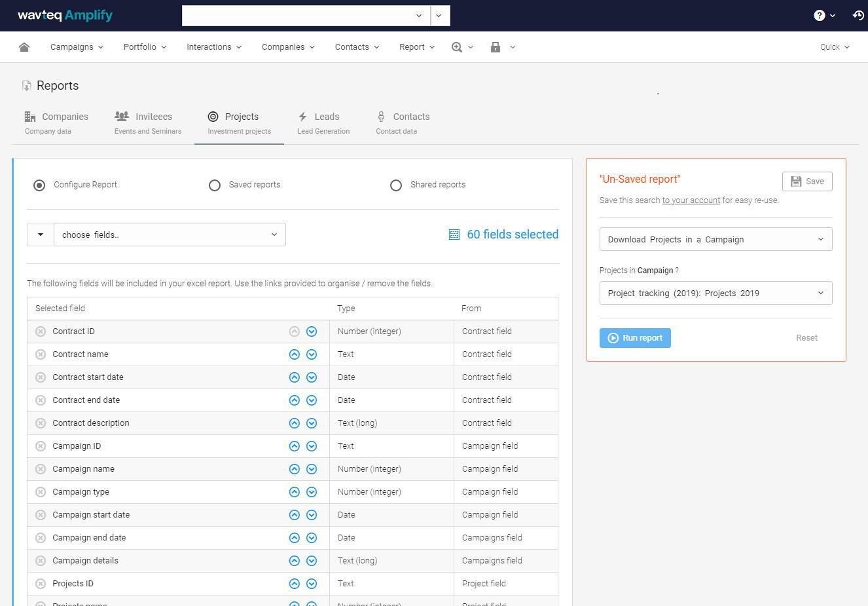The image size is (868, 606).
Task: Open the help question mark icon
Action: click(819, 16)
